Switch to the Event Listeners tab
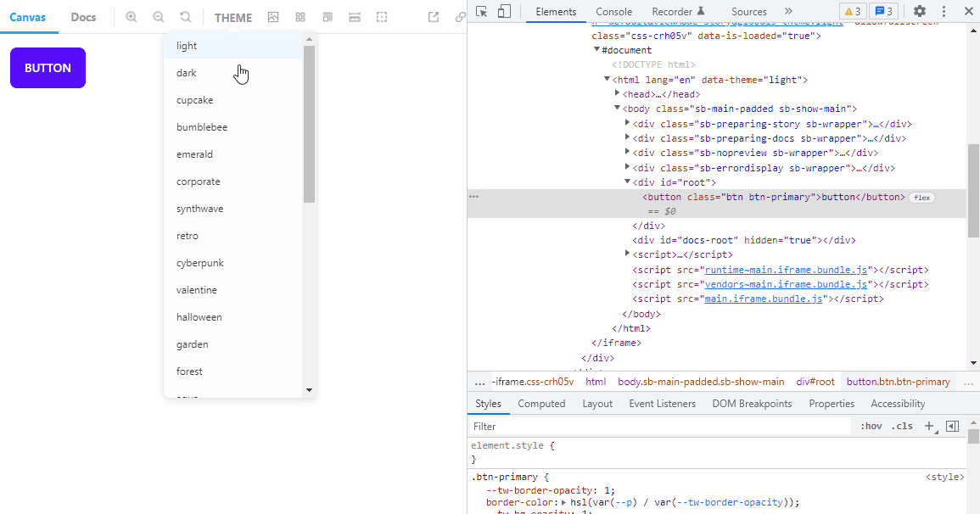The width and height of the screenshot is (980, 514). coord(662,404)
